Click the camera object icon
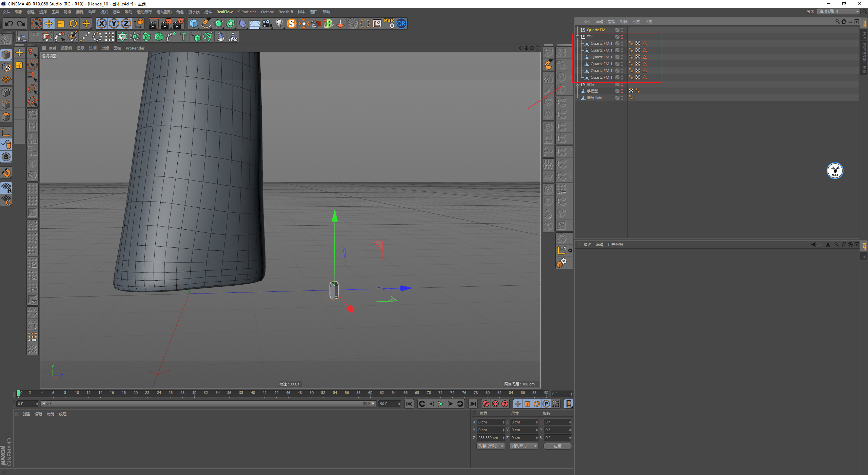The image size is (868, 475). coord(267,23)
